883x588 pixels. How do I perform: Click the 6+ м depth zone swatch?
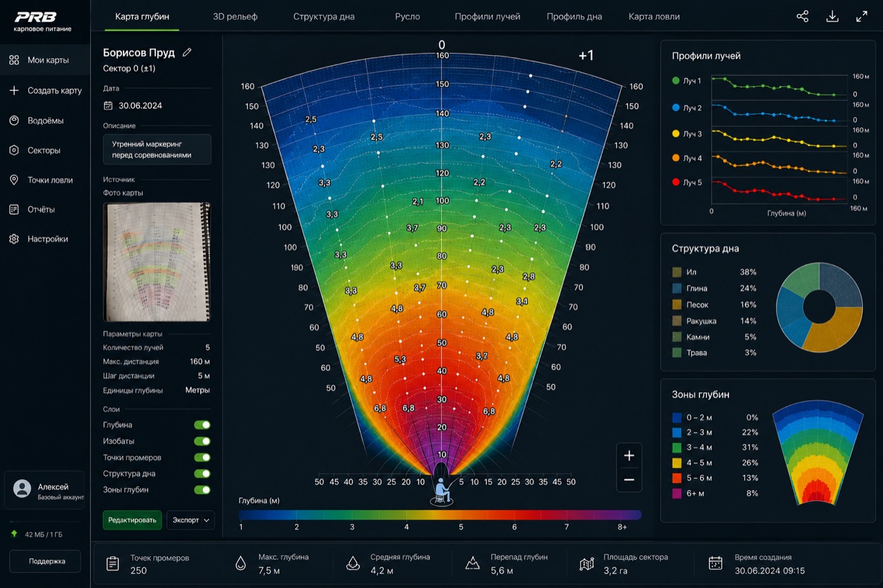point(677,494)
